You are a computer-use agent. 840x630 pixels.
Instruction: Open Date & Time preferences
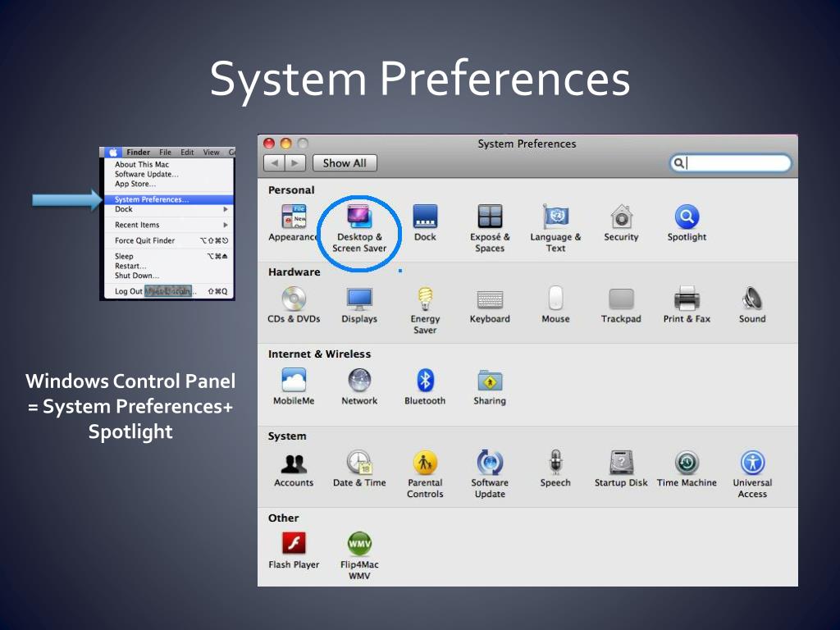point(359,468)
